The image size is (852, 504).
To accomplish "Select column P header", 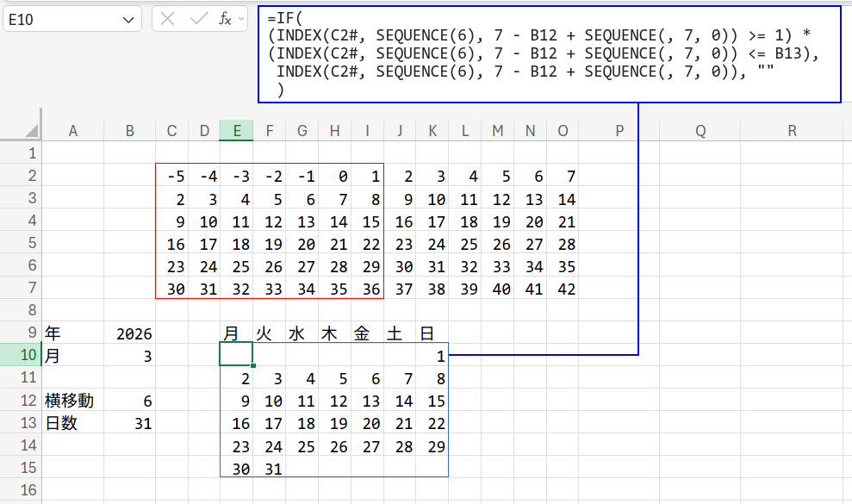I will click(x=619, y=130).
